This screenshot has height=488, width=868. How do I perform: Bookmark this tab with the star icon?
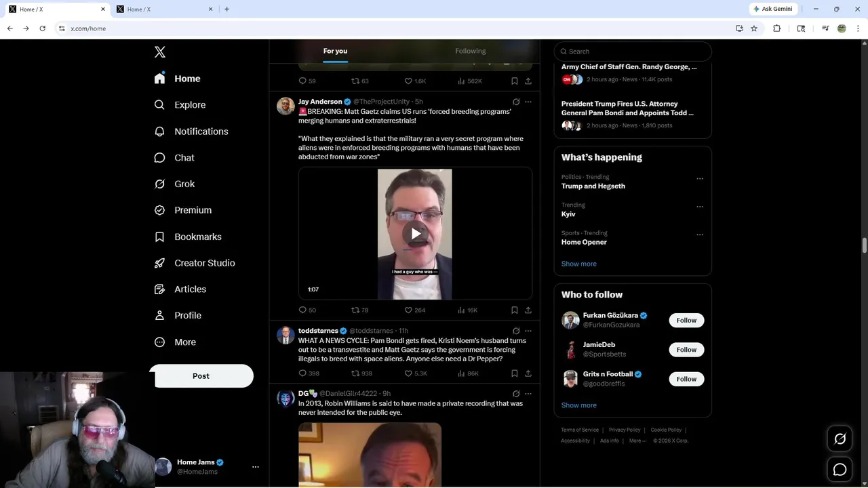click(x=754, y=28)
